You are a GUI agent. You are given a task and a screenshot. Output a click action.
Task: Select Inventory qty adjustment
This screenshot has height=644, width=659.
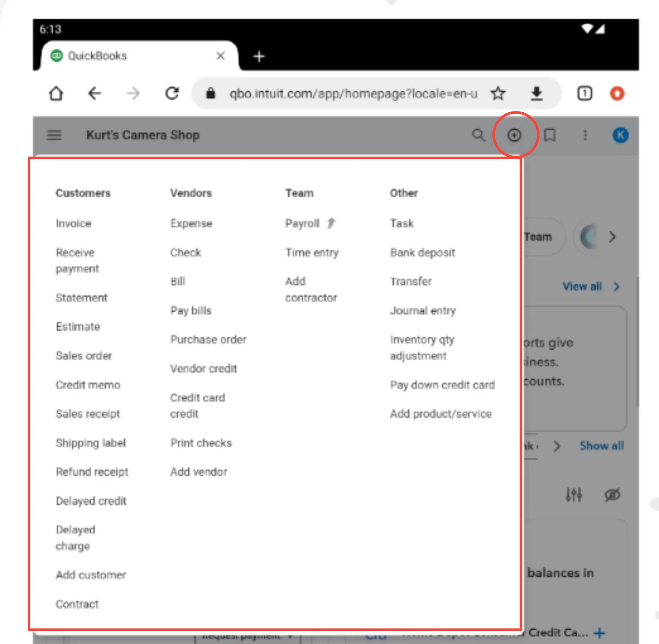point(422,347)
